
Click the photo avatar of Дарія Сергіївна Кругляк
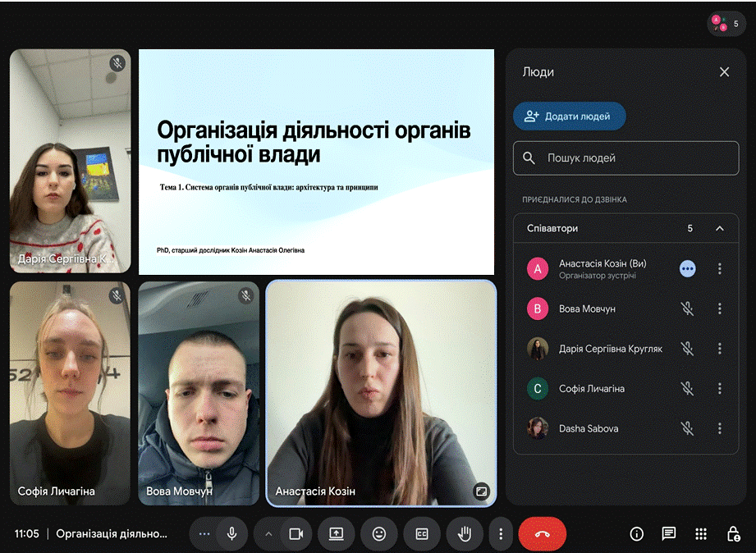(x=538, y=349)
